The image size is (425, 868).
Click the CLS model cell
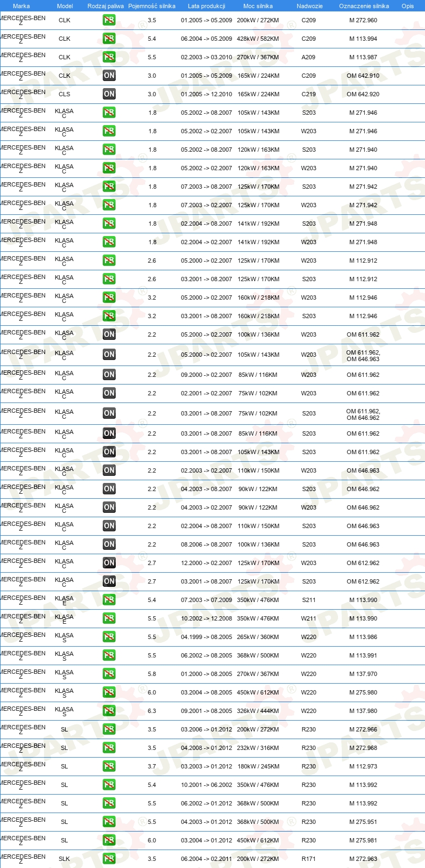tap(64, 94)
